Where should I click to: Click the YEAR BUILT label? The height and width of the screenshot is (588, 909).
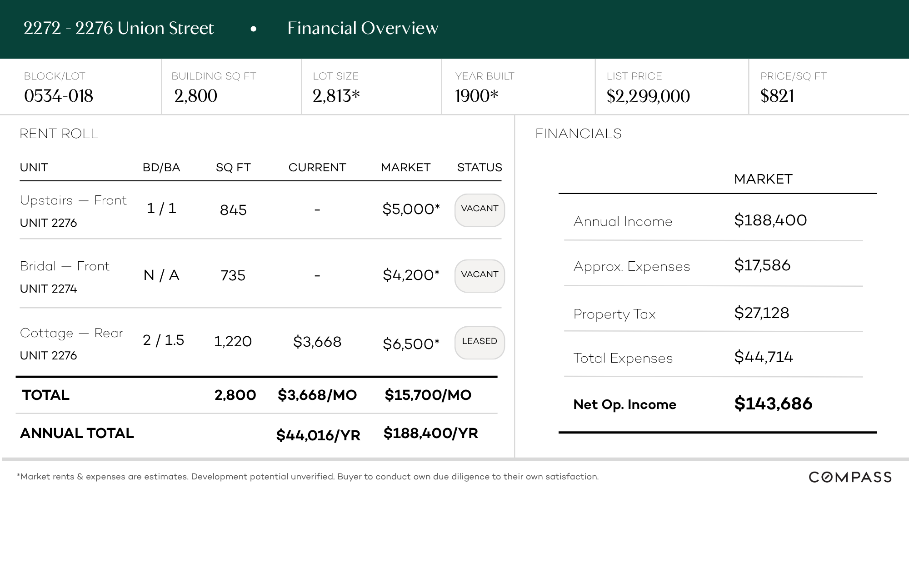coord(484,76)
